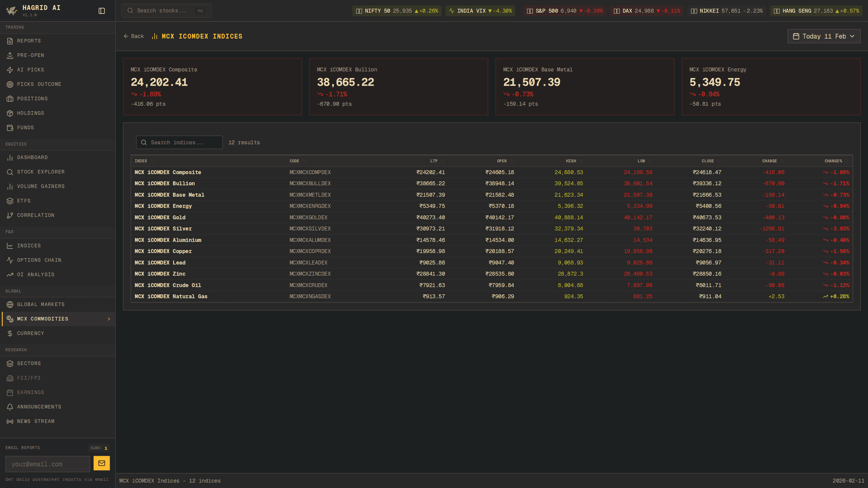Click the News Stream broadcast icon
The width and height of the screenshot is (868, 488).
pos(10,421)
